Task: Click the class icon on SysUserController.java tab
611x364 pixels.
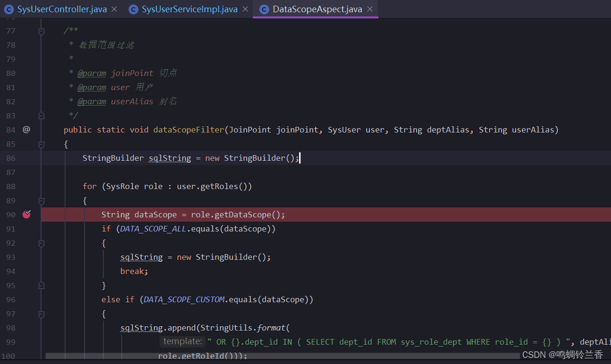Action: tap(8, 9)
